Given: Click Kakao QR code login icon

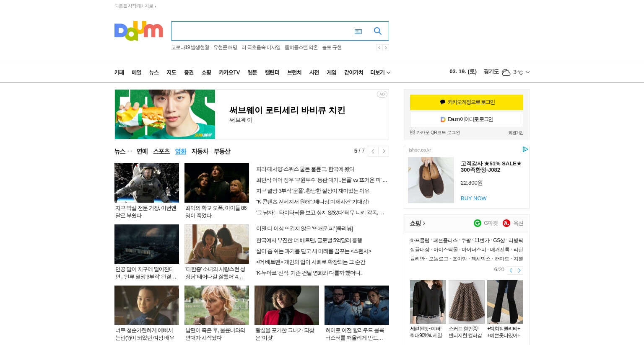Looking at the screenshot, I should [x=412, y=132].
